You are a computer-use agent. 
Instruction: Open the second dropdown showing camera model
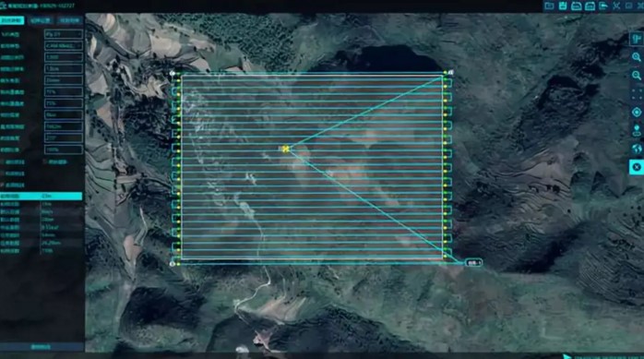[x=64, y=45]
